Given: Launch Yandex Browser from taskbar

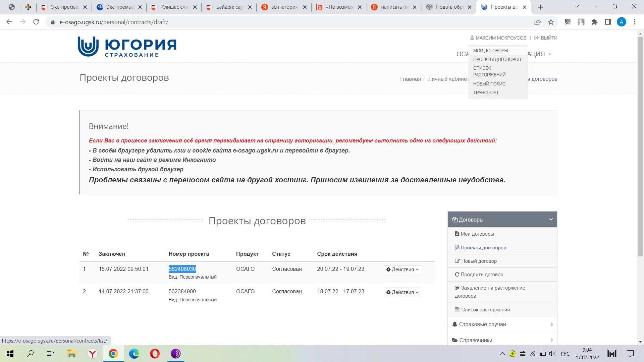Looking at the screenshot, I should [x=92, y=354].
